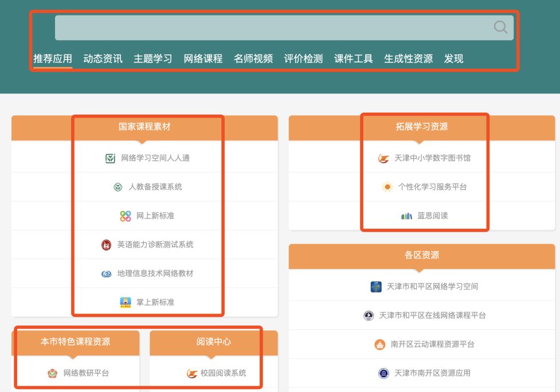Viewport: 560px width, 392px height.
Task: Go to the 发现 tab
Action: click(453, 58)
